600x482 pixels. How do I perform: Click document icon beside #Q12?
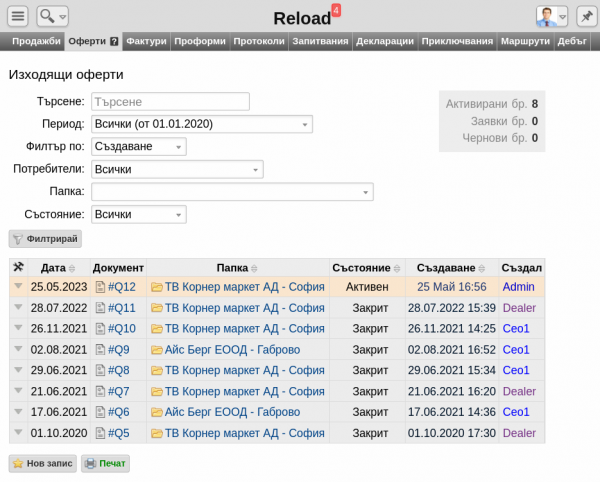(100, 287)
